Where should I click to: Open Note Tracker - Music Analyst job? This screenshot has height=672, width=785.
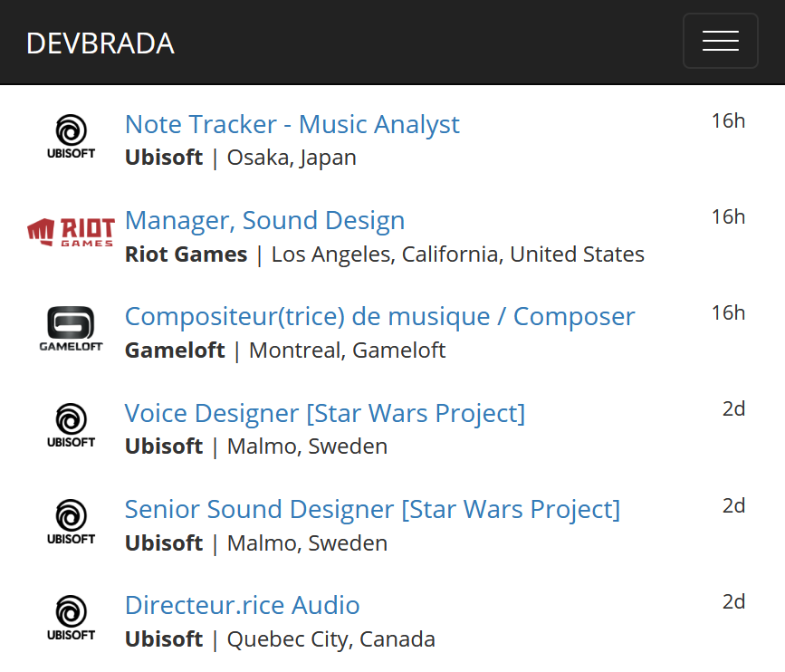tap(292, 124)
